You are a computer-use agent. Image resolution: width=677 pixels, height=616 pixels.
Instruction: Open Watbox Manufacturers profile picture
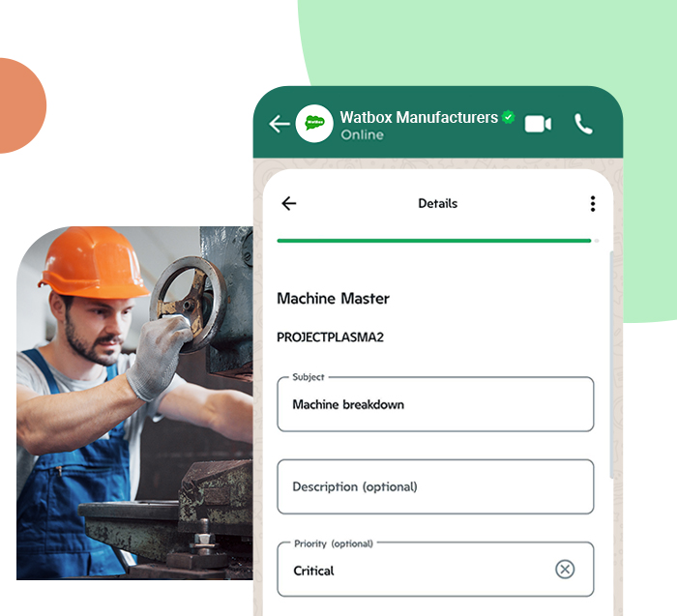coord(314,124)
